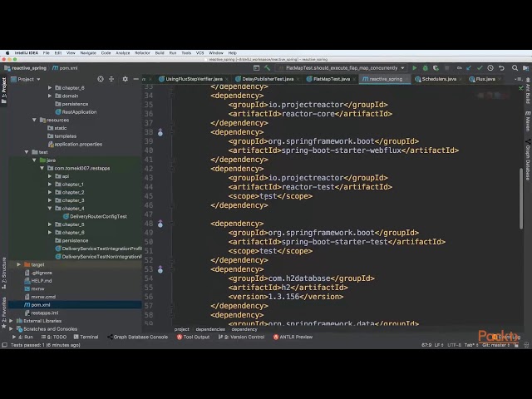Open the Refactor menu

pyautogui.click(x=142, y=53)
